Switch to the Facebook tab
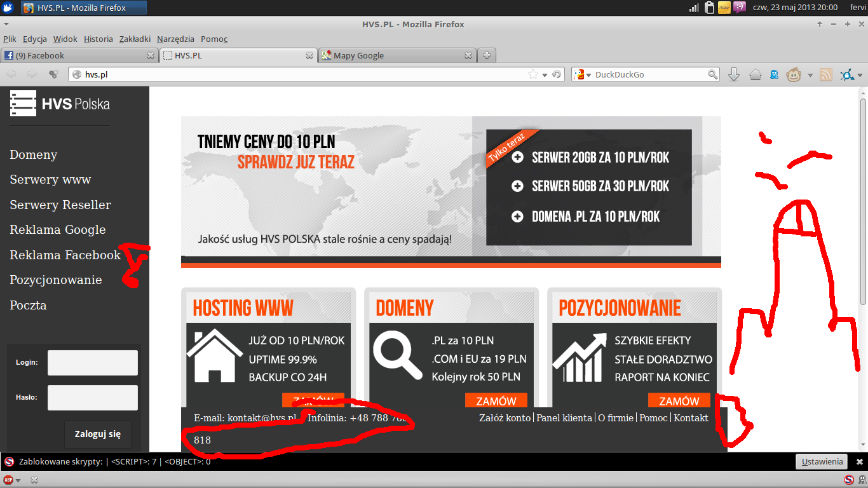868x488 pixels. pos(73,55)
